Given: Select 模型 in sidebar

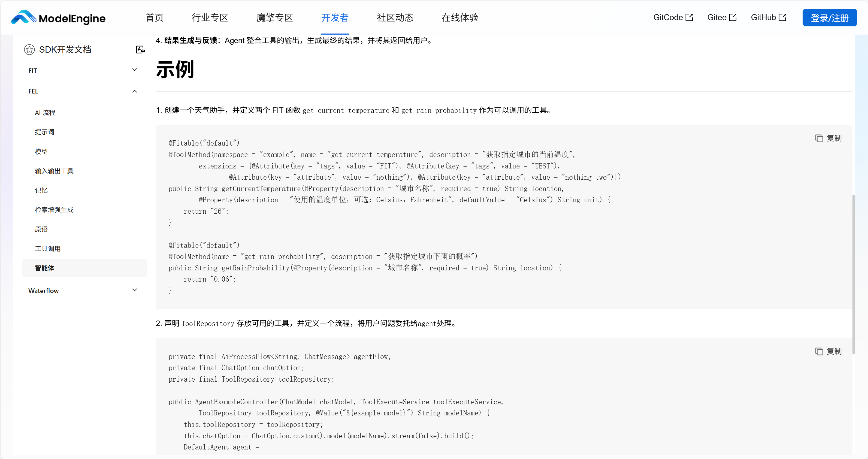Looking at the screenshot, I should tap(41, 152).
